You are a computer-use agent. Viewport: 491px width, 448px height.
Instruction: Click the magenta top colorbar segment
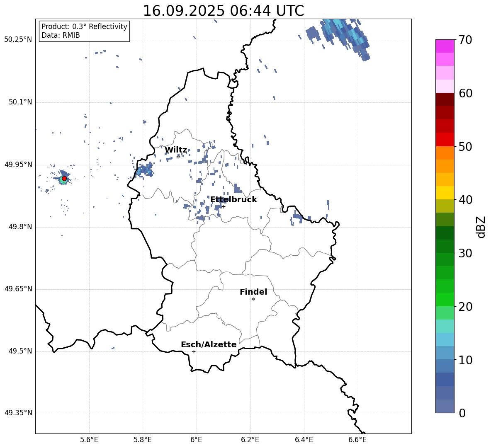(x=445, y=46)
